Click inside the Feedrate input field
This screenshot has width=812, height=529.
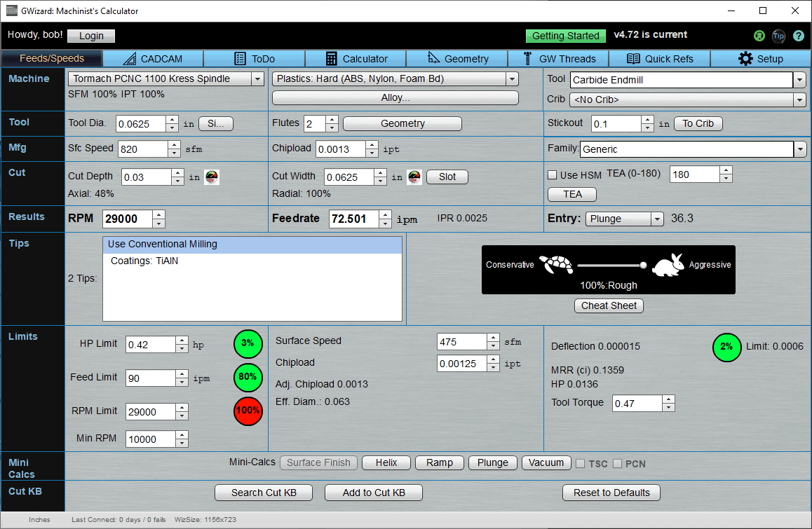pyautogui.click(x=354, y=219)
